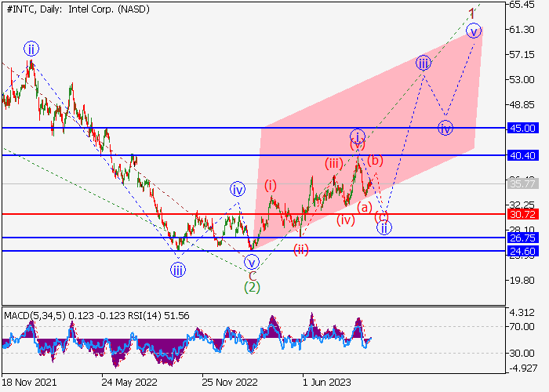Click the red (iii) wave label

[333, 164]
